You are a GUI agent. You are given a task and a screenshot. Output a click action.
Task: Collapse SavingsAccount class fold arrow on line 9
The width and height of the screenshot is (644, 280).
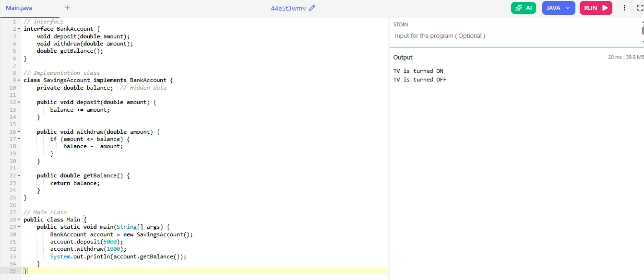click(x=19, y=81)
